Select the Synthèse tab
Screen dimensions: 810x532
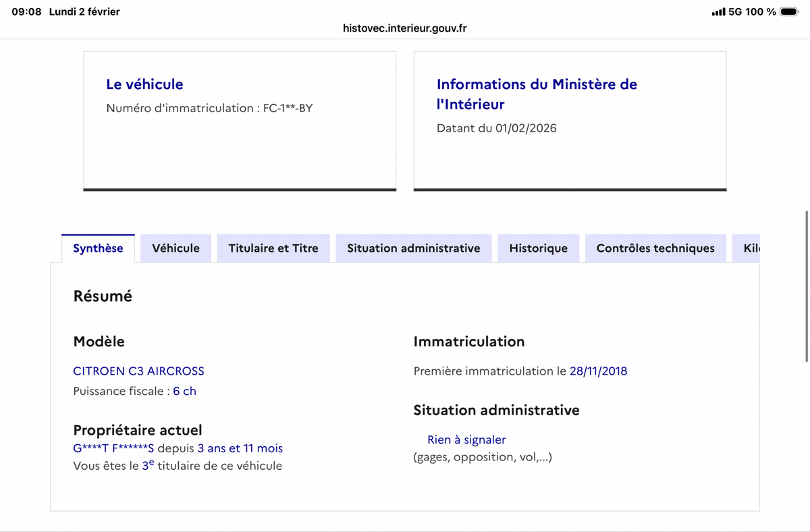pyautogui.click(x=98, y=248)
